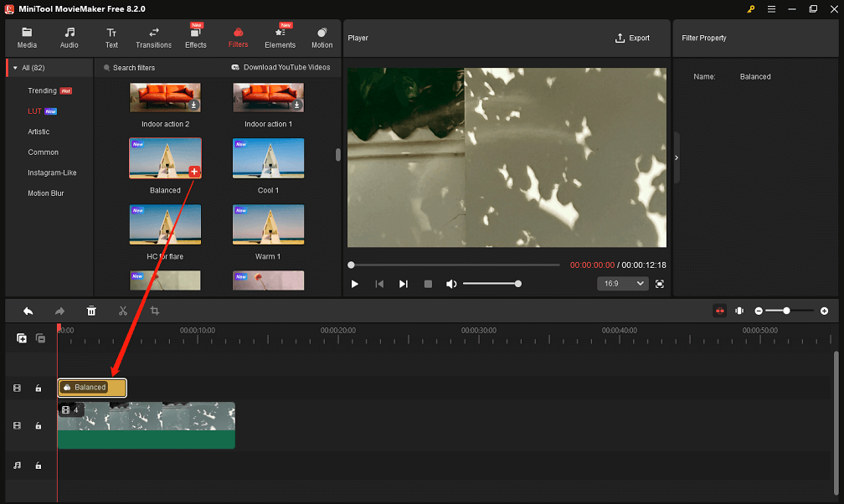The height and width of the screenshot is (504, 844).
Task: Collapse the All (82) category
Action: pos(15,68)
